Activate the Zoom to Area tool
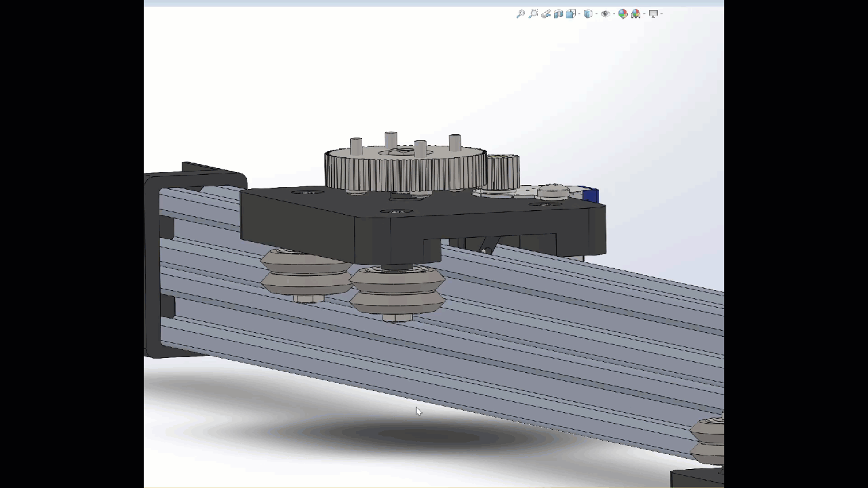The width and height of the screenshot is (868, 488). coord(533,14)
